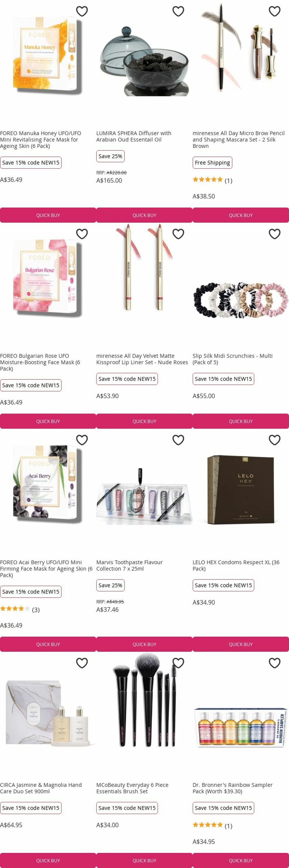Open star rating reviews for FOREO Acai Berry

20,610
